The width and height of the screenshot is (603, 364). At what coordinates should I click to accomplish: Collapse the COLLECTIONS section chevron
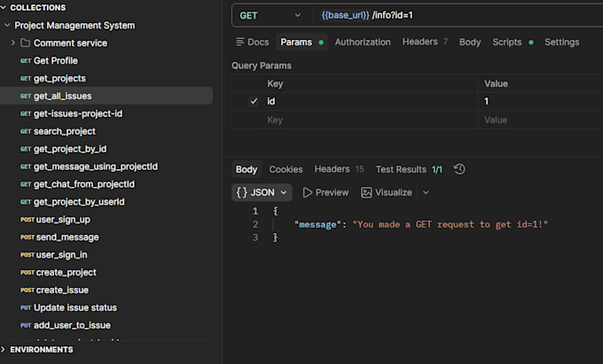click(x=3, y=8)
